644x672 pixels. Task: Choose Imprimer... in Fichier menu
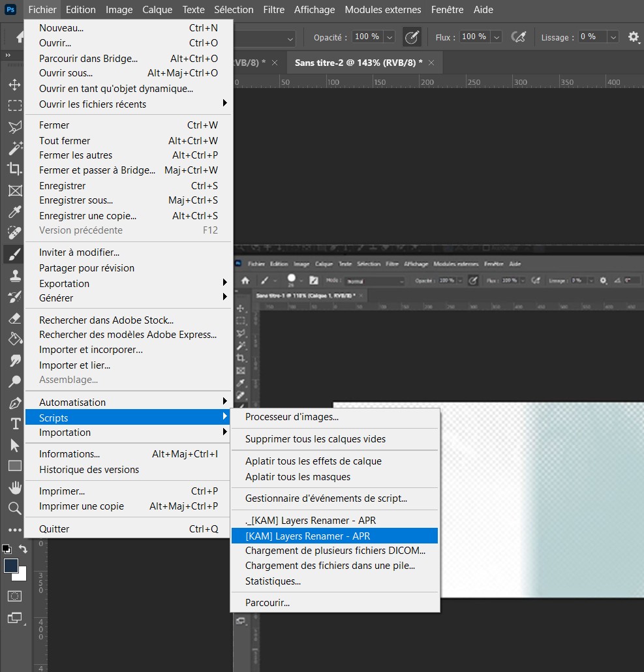point(128,491)
